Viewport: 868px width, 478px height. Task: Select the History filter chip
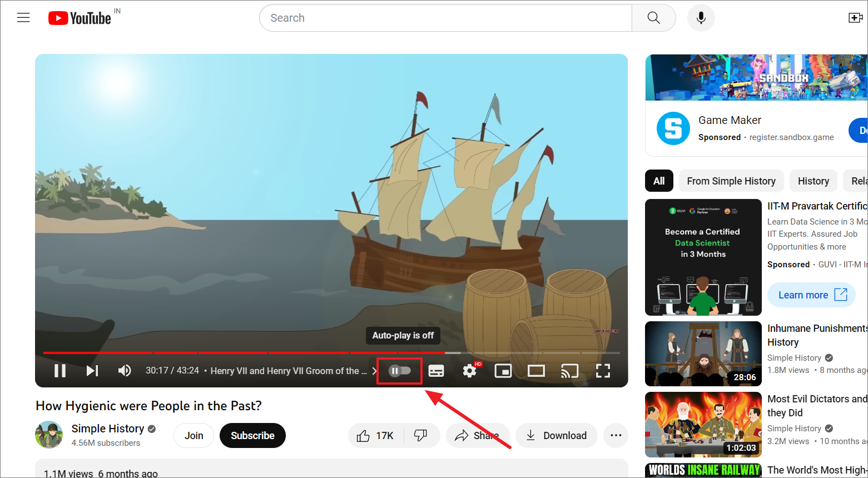coord(814,181)
